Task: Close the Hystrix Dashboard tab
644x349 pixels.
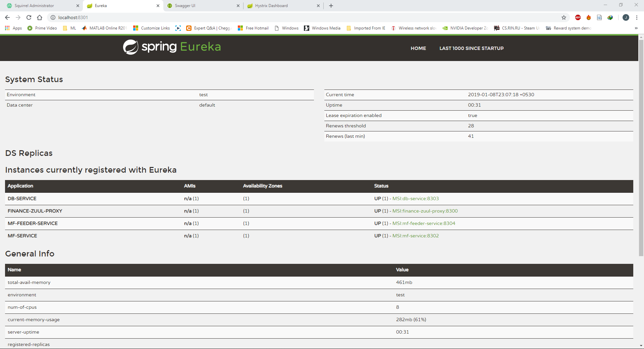Action: pyautogui.click(x=318, y=6)
